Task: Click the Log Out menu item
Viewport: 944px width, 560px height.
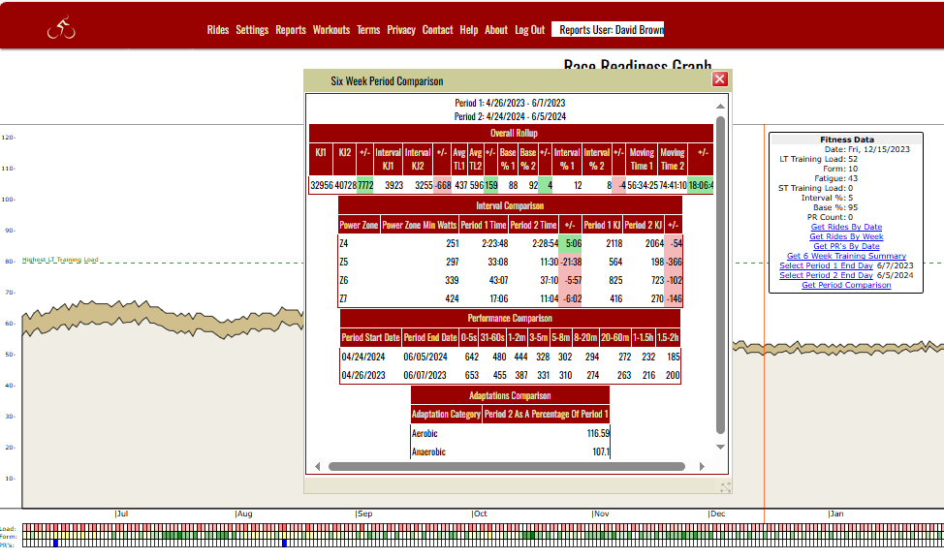Action: click(530, 30)
